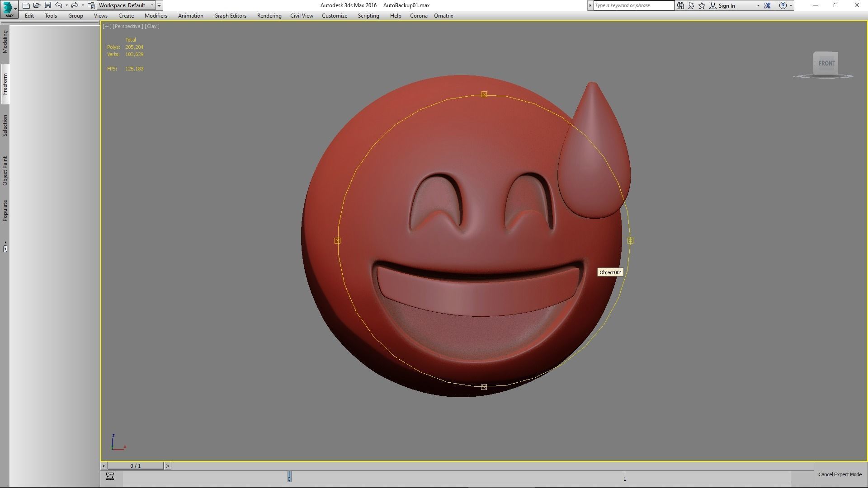
Task: Select right handle of the yellow circle
Action: click(x=630, y=240)
